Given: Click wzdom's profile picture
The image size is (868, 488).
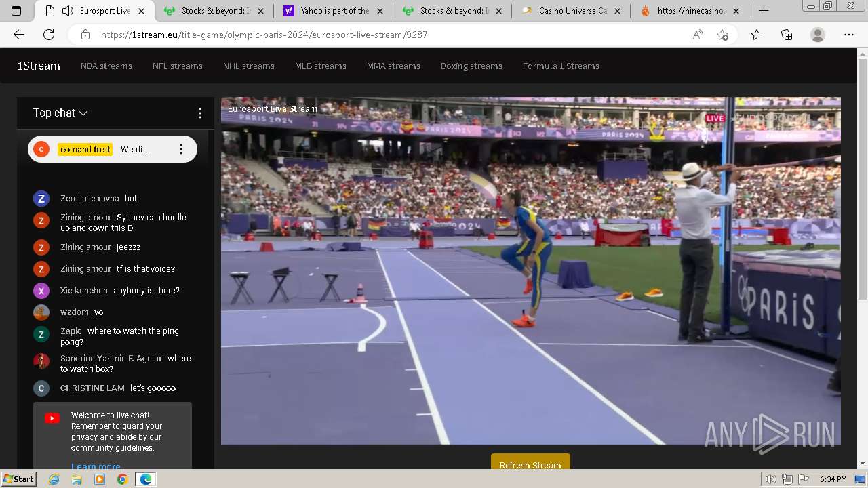Looking at the screenshot, I should 41,312.
